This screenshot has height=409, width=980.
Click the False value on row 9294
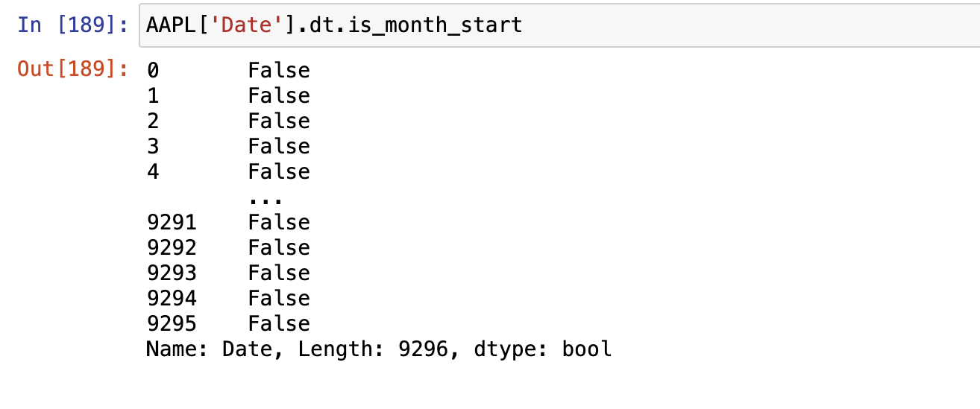(279, 299)
